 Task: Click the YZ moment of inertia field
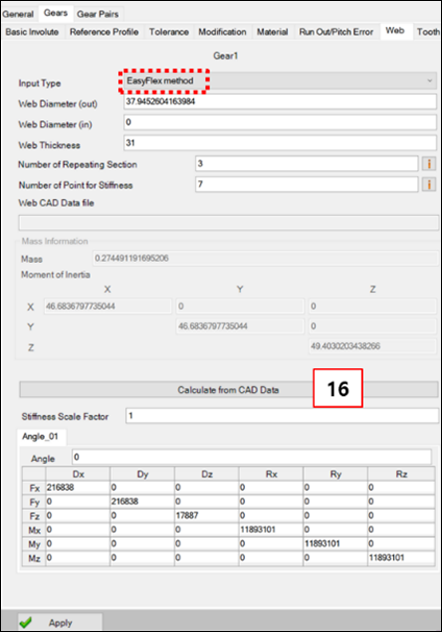point(372,326)
